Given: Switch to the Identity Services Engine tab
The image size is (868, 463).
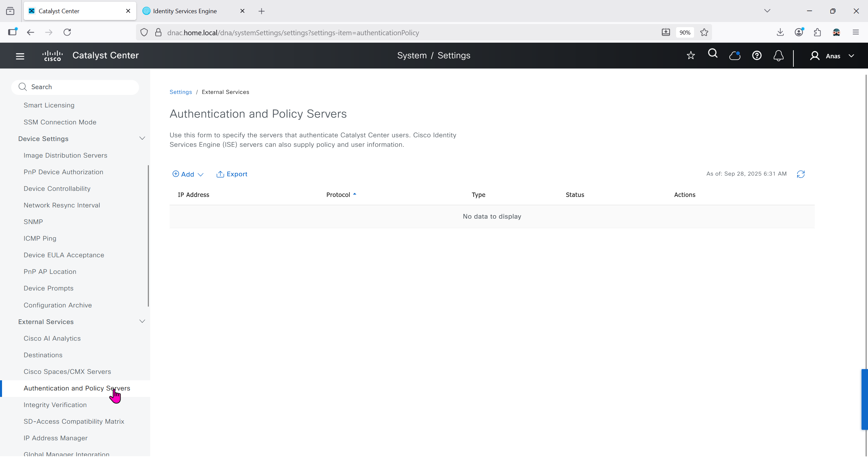Looking at the screenshot, I should [x=185, y=11].
